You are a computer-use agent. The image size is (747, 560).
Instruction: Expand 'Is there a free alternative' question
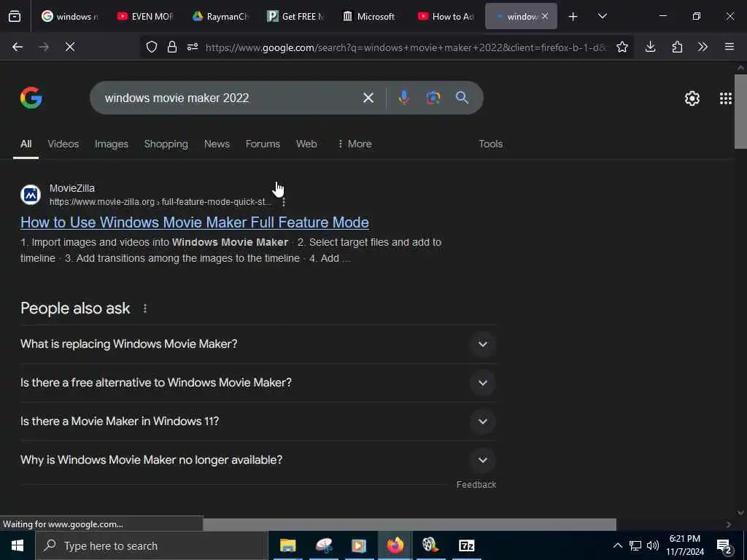[258, 382]
